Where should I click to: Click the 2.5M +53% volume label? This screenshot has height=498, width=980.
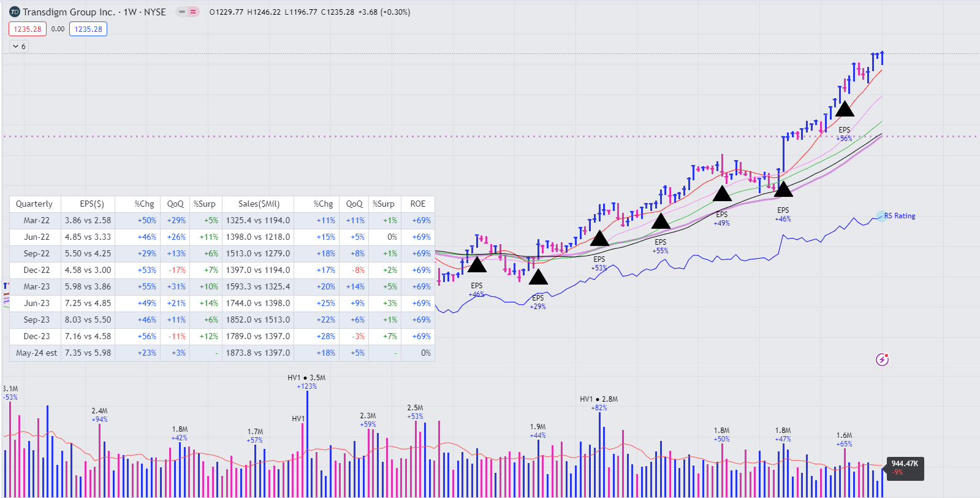pos(415,412)
